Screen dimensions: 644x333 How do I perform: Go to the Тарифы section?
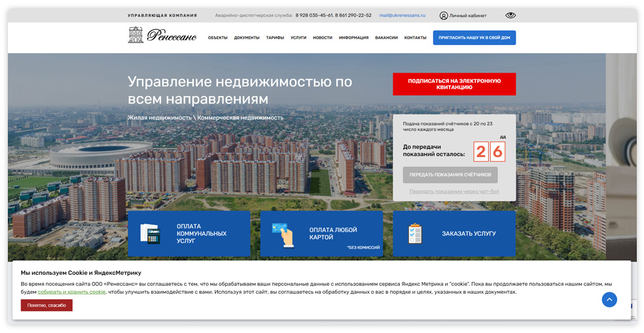point(275,38)
